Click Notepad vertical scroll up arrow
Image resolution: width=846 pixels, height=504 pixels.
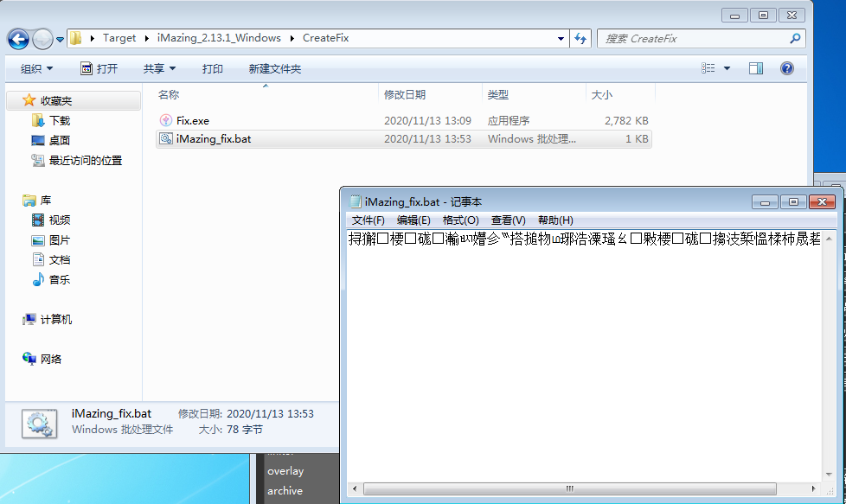tap(829, 238)
